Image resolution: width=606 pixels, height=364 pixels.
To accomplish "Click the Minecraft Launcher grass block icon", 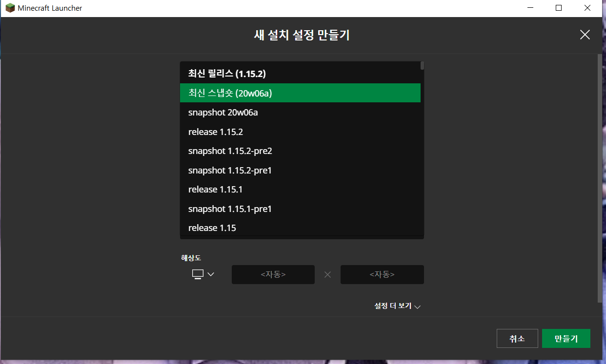I will pos(10,8).
